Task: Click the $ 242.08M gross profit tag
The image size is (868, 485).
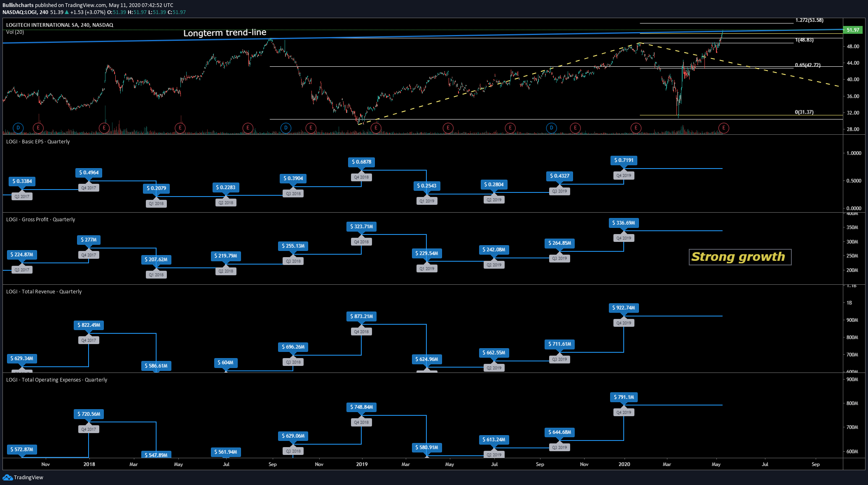Action: (x=494, y=250)
